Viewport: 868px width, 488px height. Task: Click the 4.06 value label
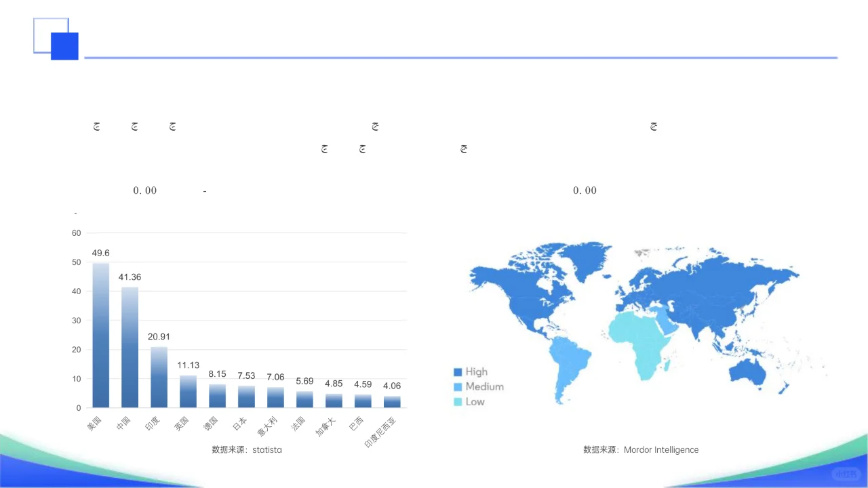(392, 386)
